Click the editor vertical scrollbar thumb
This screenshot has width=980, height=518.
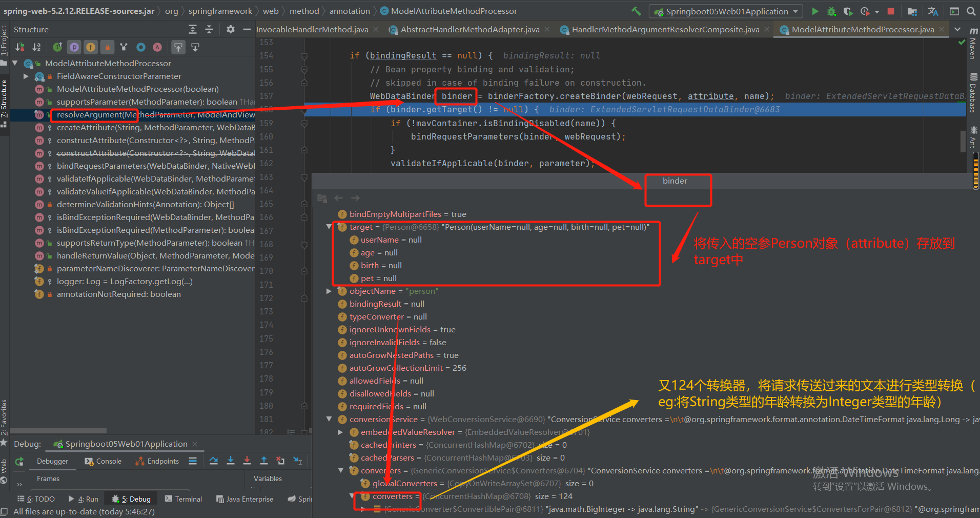963,142
